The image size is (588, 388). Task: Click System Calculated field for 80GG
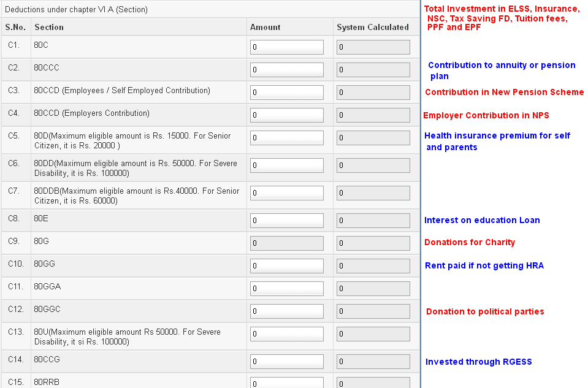(x=373, y=266)
